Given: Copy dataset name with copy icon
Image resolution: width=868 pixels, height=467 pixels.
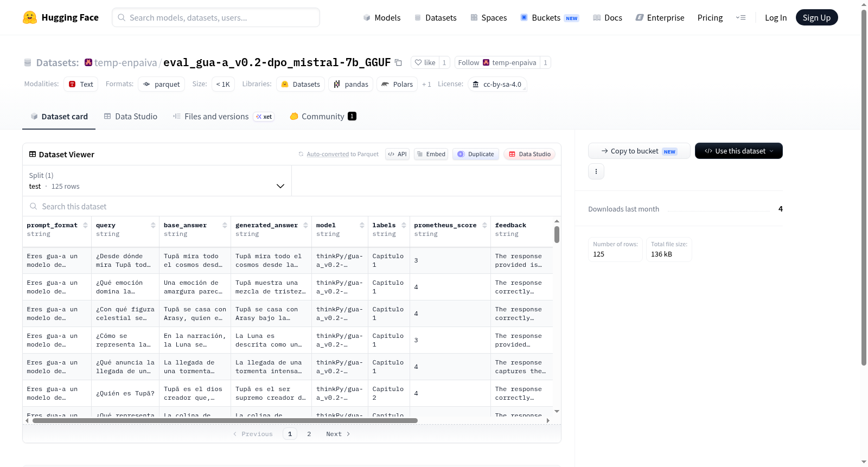Looking at the screenshot, I should (x=398, y=62).
